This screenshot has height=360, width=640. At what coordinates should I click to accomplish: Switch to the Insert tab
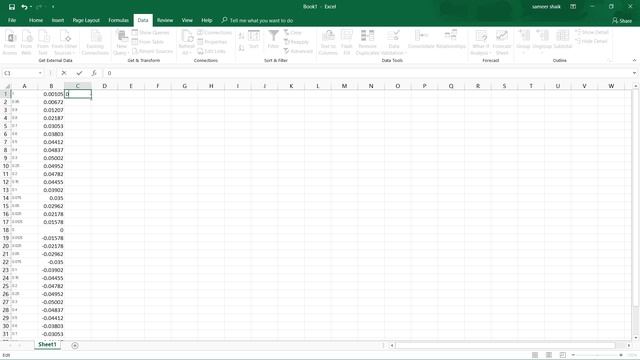pyautogui.click(x=58, y=20)
